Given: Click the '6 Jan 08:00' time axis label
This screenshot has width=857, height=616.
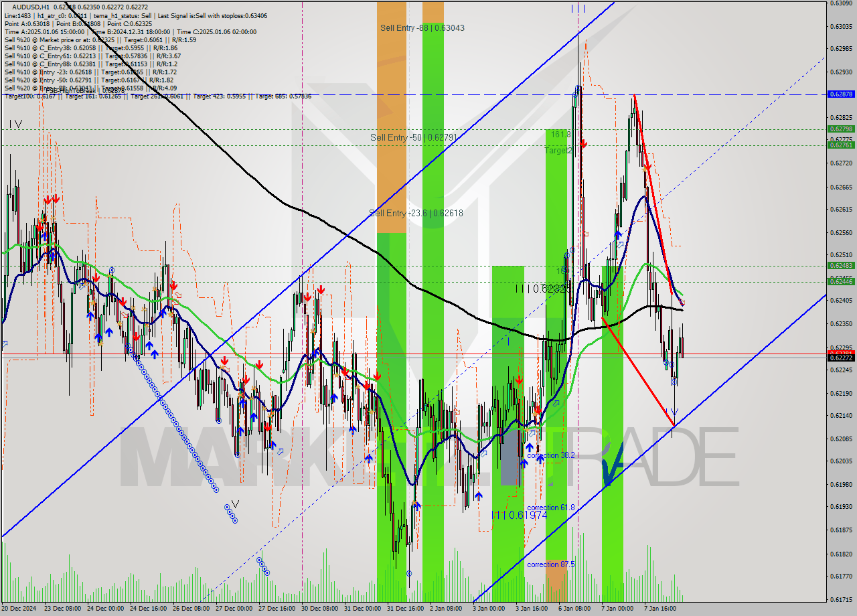Looking at the screenshot, I should coord(574,609).
